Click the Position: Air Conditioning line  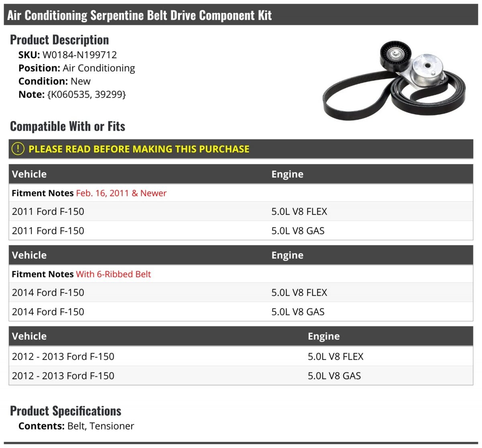click(77, 68)
